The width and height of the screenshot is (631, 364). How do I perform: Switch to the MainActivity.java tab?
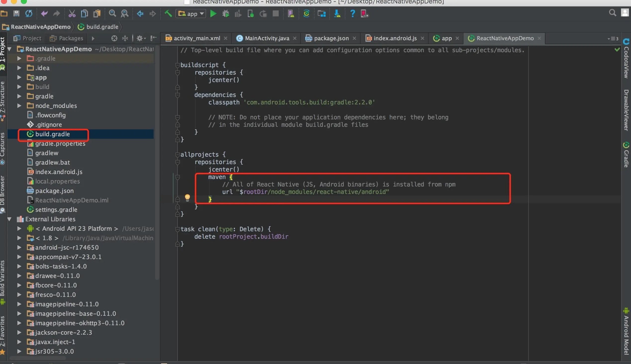point(267,38)
